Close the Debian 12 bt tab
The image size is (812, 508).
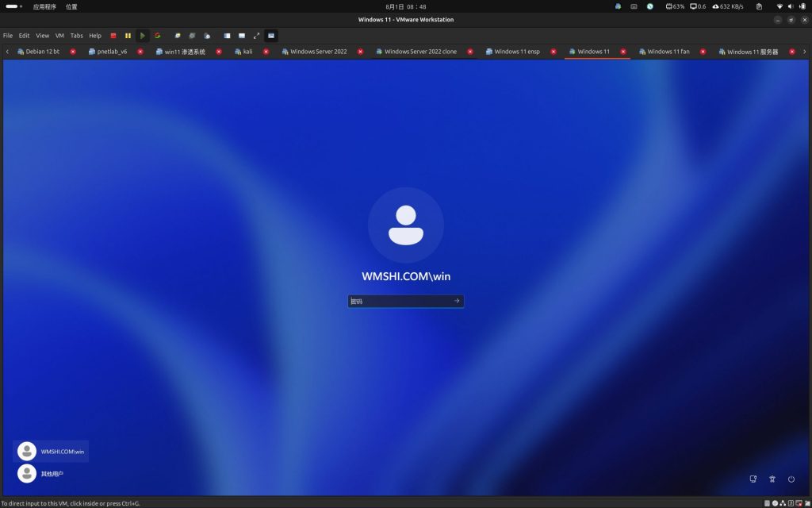point(73,52)
